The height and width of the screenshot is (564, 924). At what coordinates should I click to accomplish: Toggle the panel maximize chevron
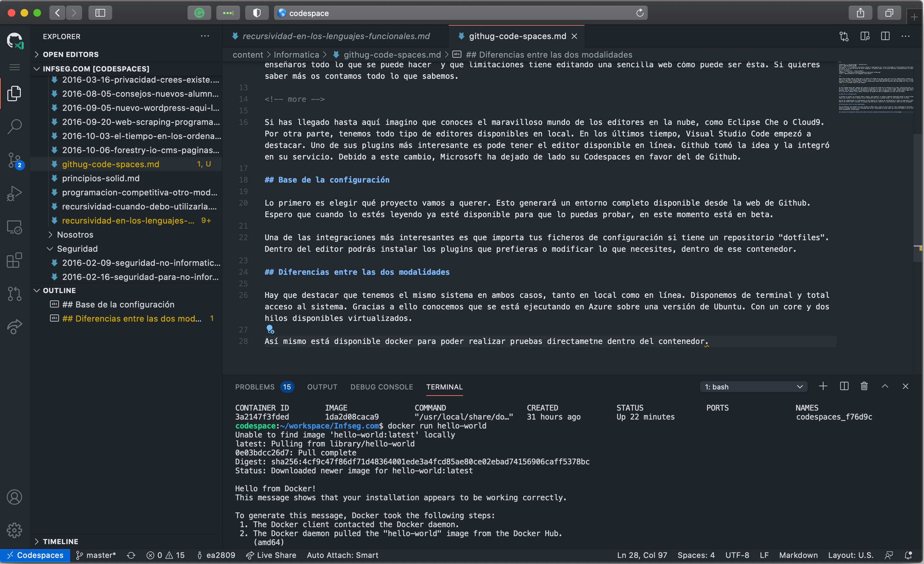pyautogui.click(x=885, y=386)
